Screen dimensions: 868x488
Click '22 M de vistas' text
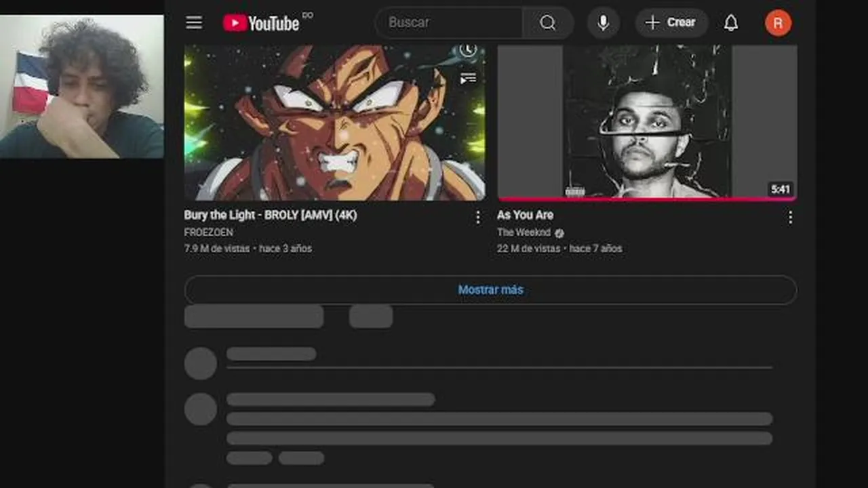point(528,249)
